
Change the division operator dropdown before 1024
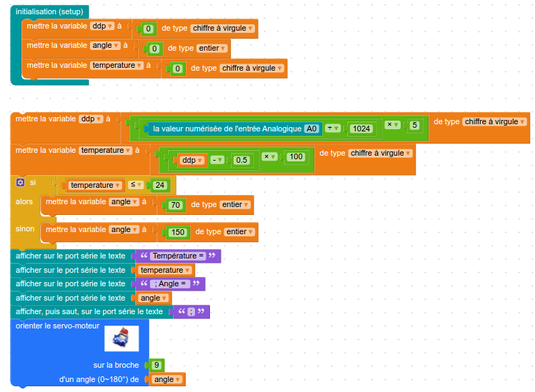pyautogui.click(x=333, y=128)
